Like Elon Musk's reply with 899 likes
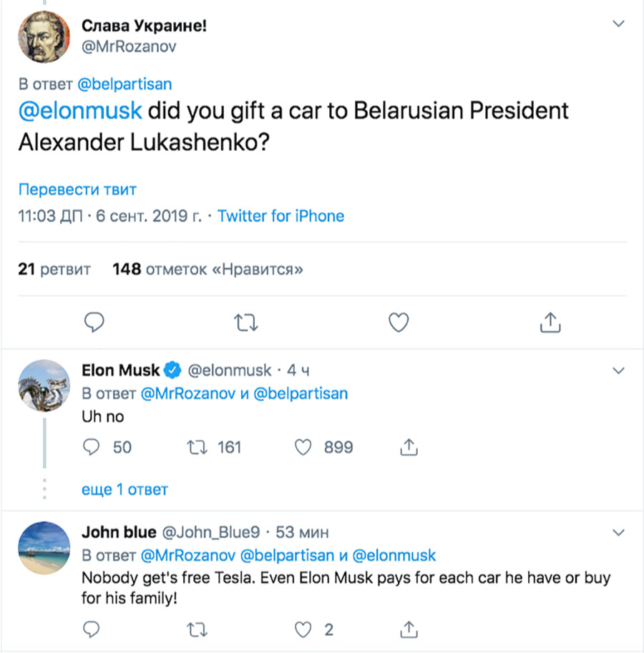The image size is (644, 653). point(303,447)
